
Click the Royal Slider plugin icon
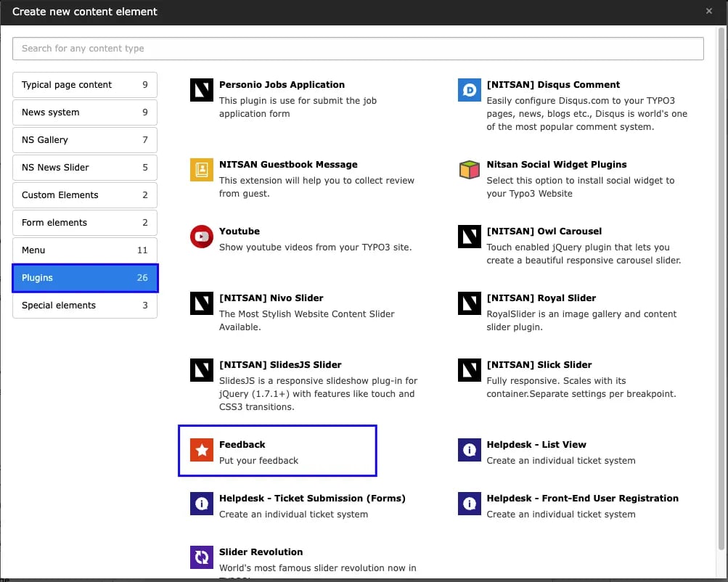pos(470,303)
